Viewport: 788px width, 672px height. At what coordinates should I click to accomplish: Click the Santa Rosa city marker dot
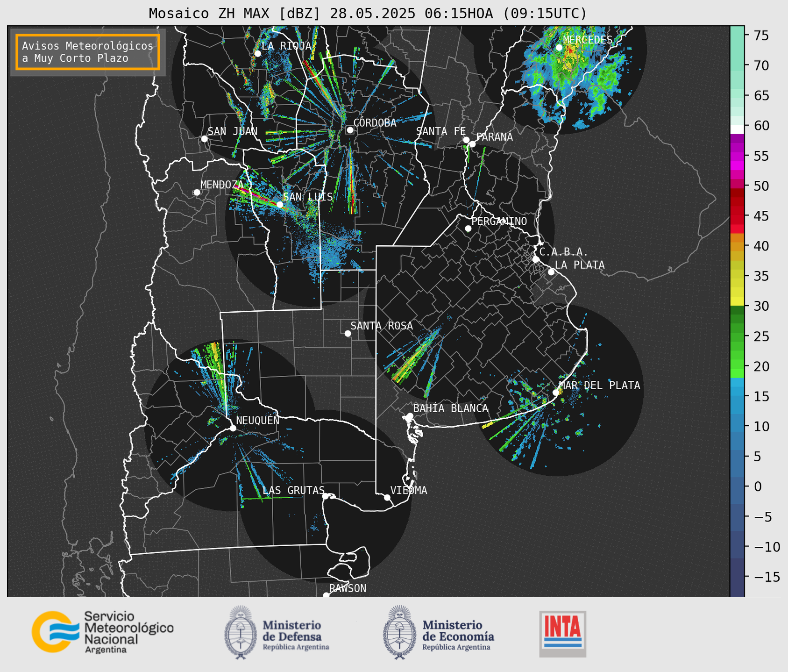(348, 333)
